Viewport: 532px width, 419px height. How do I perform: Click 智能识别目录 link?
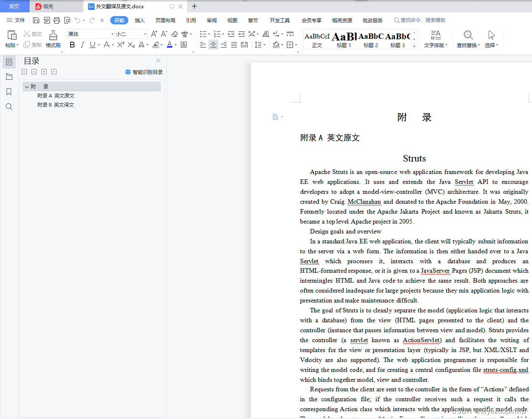point(144,72)
